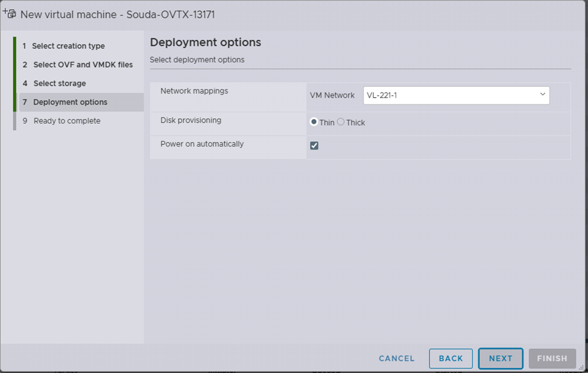Click the new virtual machine icon in title
The image size is (588, 373).
tap(10, 13)
